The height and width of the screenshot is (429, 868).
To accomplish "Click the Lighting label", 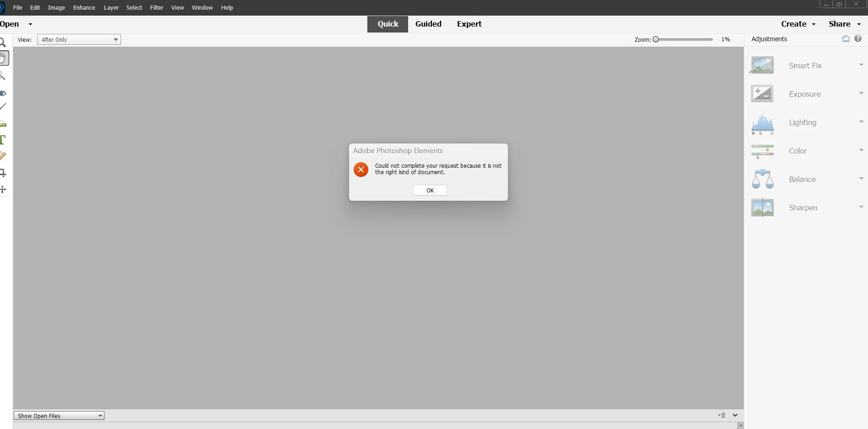I will click(802, 122).
